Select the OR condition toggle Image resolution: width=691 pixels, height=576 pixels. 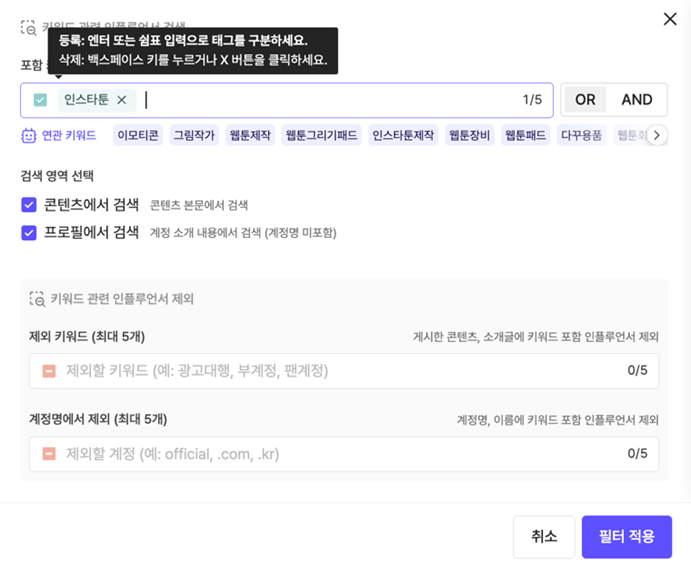[585, 100]
